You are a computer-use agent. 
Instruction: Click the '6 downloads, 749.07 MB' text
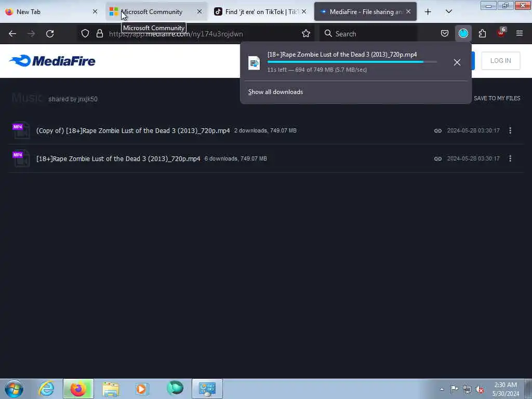235,159
